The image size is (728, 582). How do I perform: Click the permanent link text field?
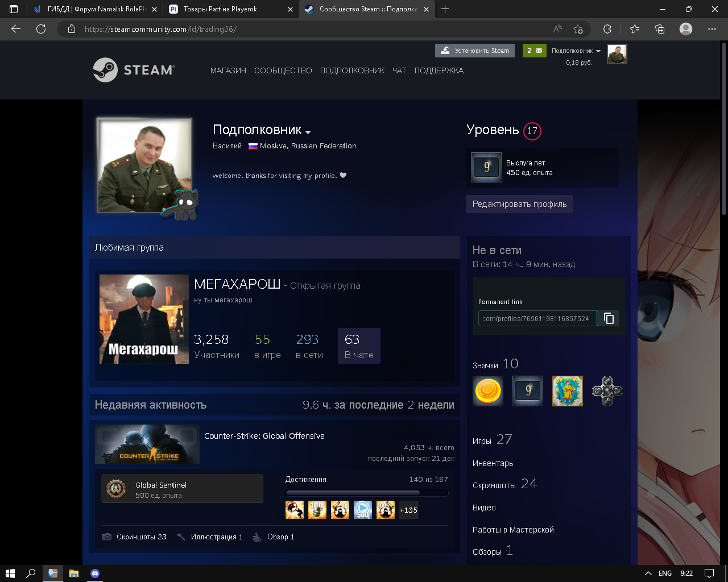[x=537, y=318]
